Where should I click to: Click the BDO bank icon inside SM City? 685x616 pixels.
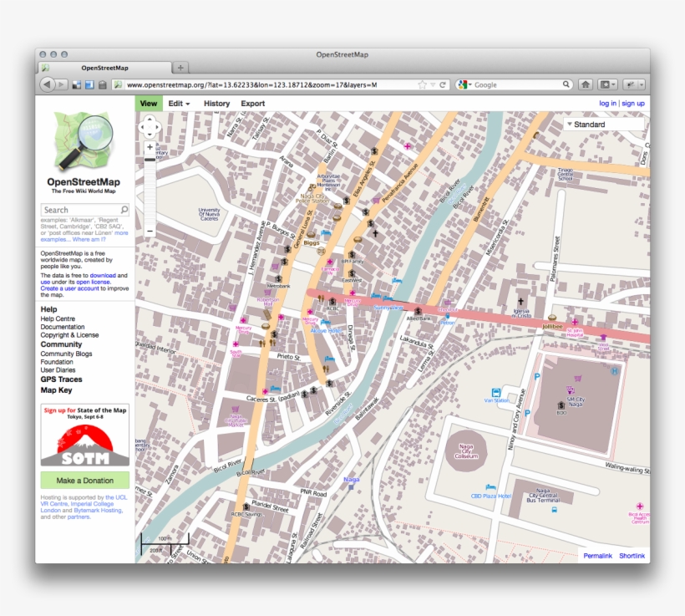pos(561,405)
